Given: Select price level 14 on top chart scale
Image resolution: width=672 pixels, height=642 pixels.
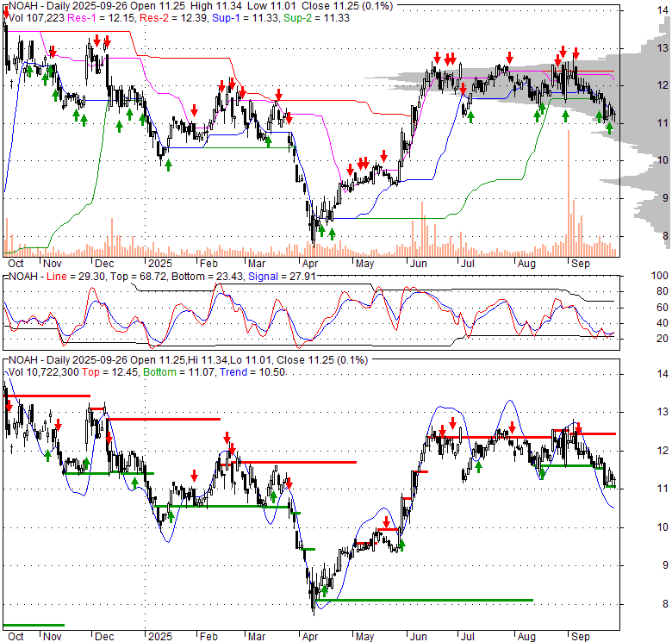Looking at the screenshot, I should tap(663, 9).
